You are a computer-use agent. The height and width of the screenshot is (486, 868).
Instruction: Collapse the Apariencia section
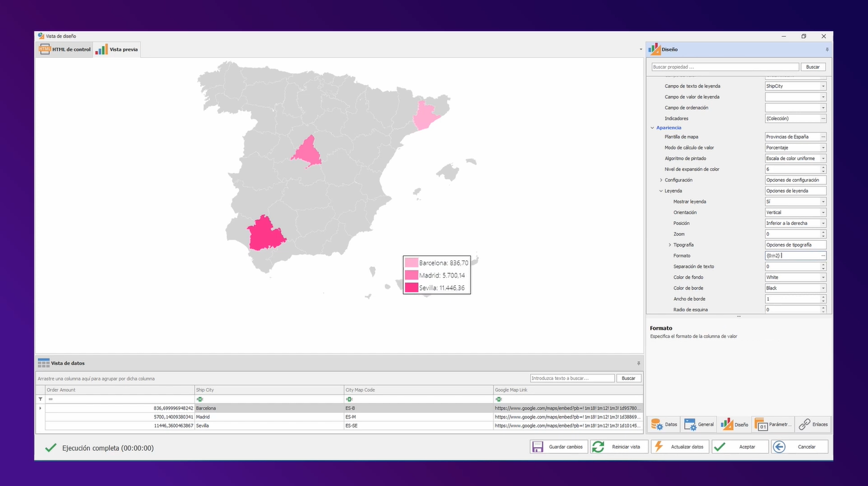(x=652, y=127)
